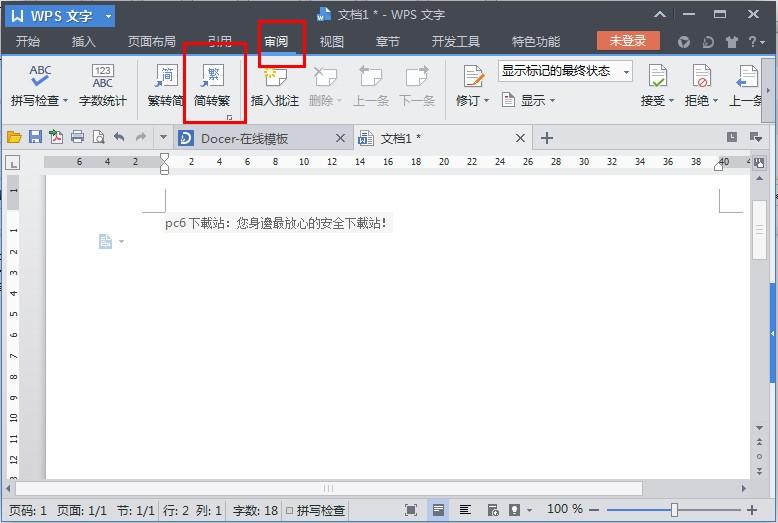Click 页码: 1 in status bar
Viewport: 778px width, 523px height.
click(28, 510)
